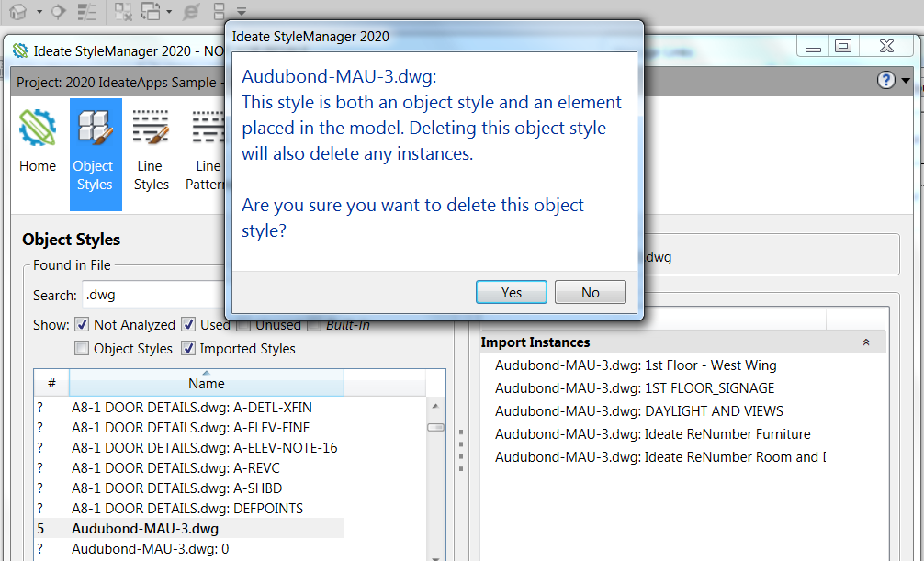Viewport: 924px width, 561px height.
Task: Confirm deletion with the Yes button
Action: pyautogui.click(x=511, y=292)
